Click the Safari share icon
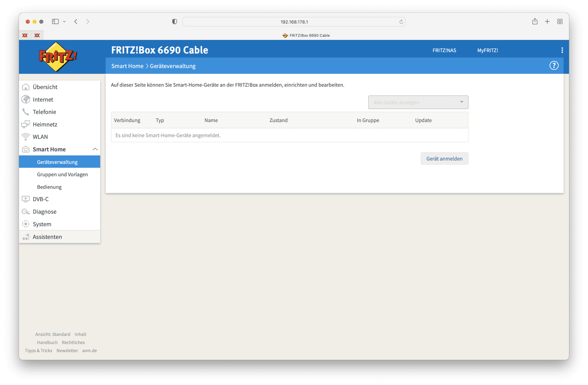The image size is (588, 385). coord(535,21)
